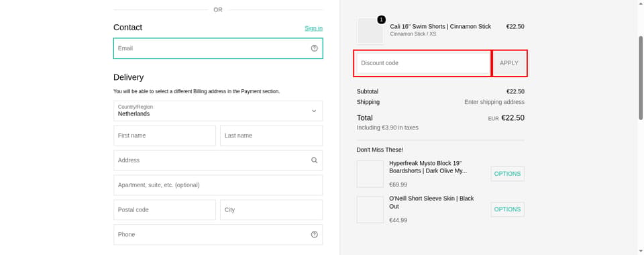The width and height of the screenshot is (644, 255).
Task: Open the Country/Region dropdown chevron
Action: point(314,111)
